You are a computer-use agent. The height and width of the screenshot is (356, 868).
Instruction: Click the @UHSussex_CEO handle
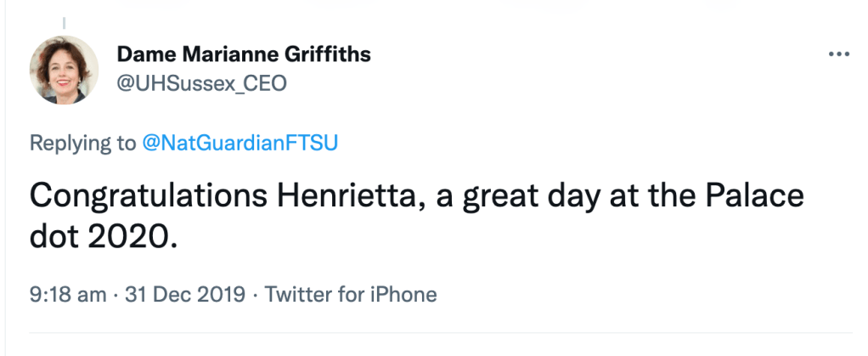click(201, 82)
